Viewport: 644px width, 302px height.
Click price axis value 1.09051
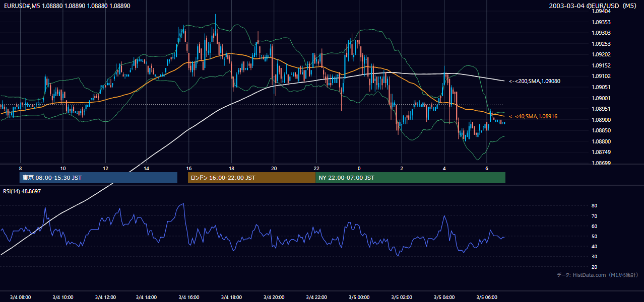[601, 87]
